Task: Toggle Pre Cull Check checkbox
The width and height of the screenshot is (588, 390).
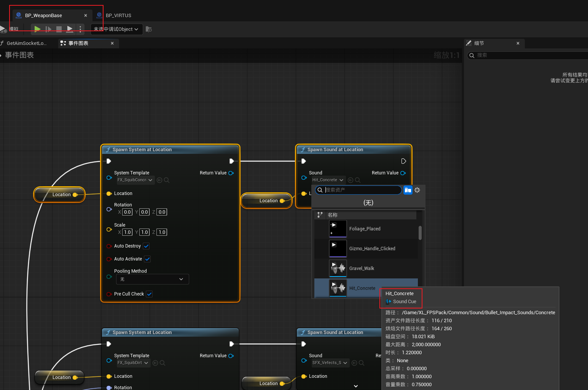Action: 150,294
